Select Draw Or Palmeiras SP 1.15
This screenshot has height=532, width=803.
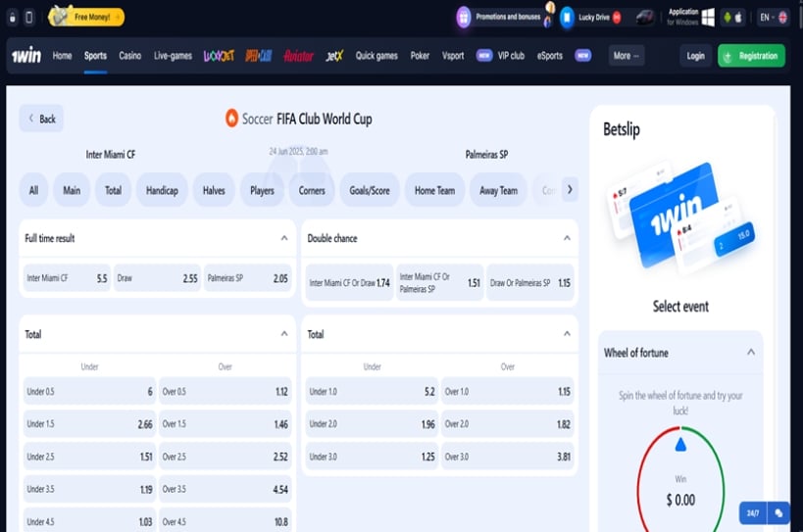530,282
